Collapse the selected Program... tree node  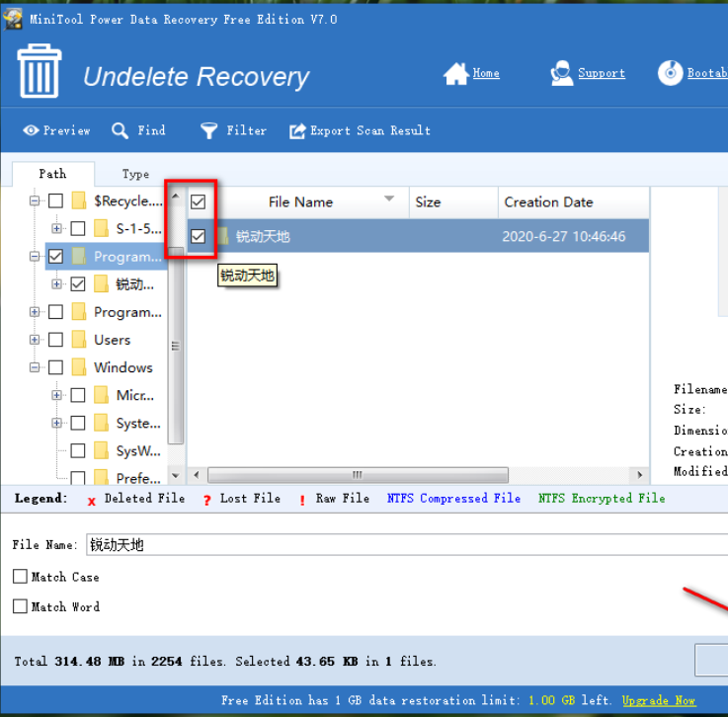pos(35,256)
